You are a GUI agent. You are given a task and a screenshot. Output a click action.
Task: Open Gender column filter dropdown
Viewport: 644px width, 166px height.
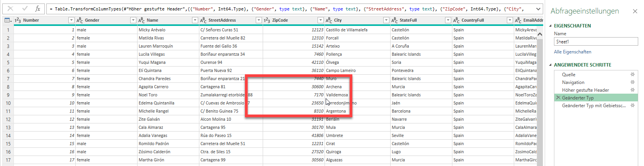tap(133, 20)
